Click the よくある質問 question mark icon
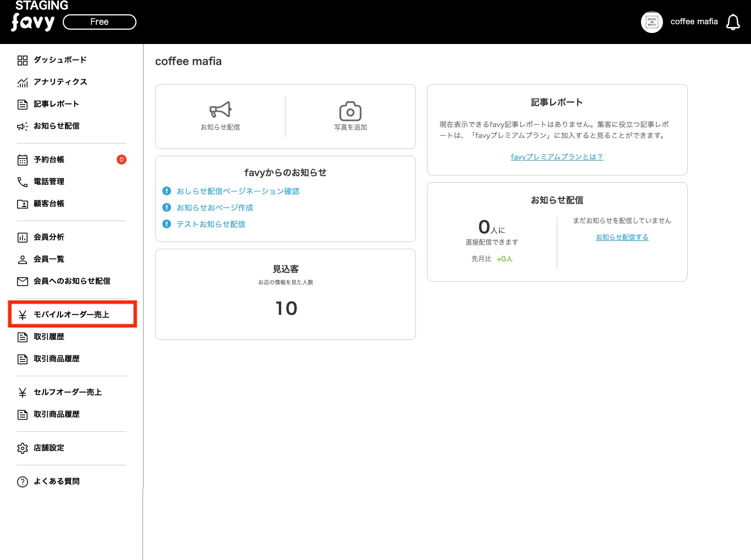 coord(23,482)
